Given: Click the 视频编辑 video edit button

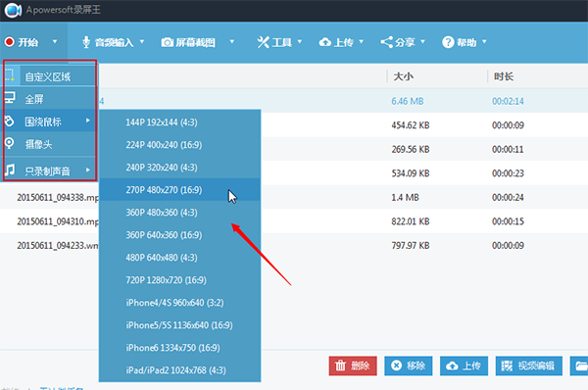Looking at the screenshot, I should [529, 366].
